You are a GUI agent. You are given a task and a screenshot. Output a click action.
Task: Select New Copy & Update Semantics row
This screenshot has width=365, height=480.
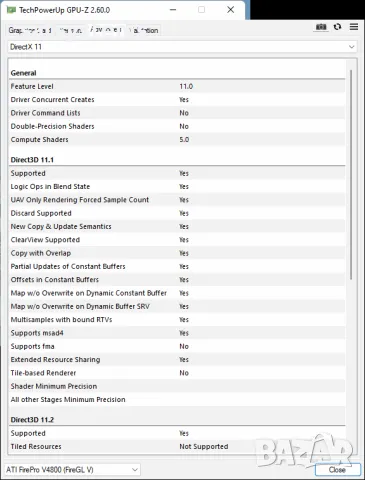point(177,226)
